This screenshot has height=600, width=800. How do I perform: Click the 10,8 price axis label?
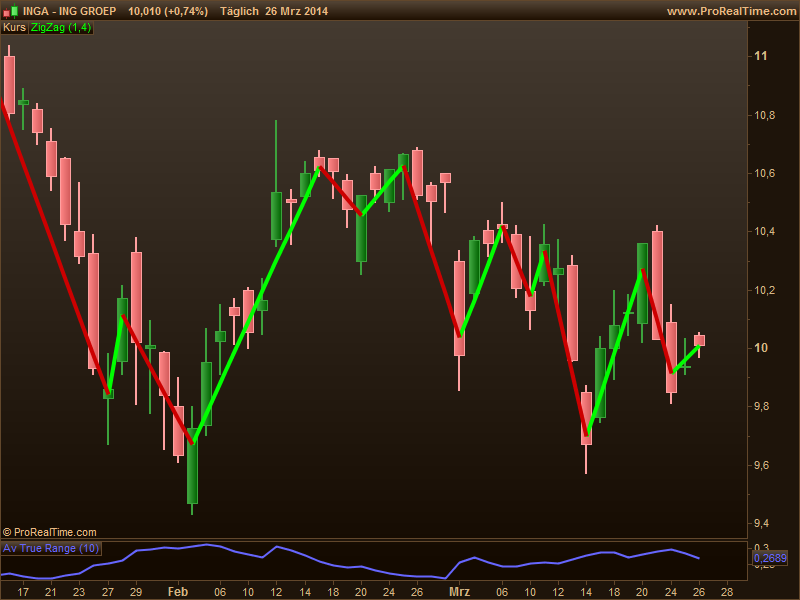coord(764,115)
